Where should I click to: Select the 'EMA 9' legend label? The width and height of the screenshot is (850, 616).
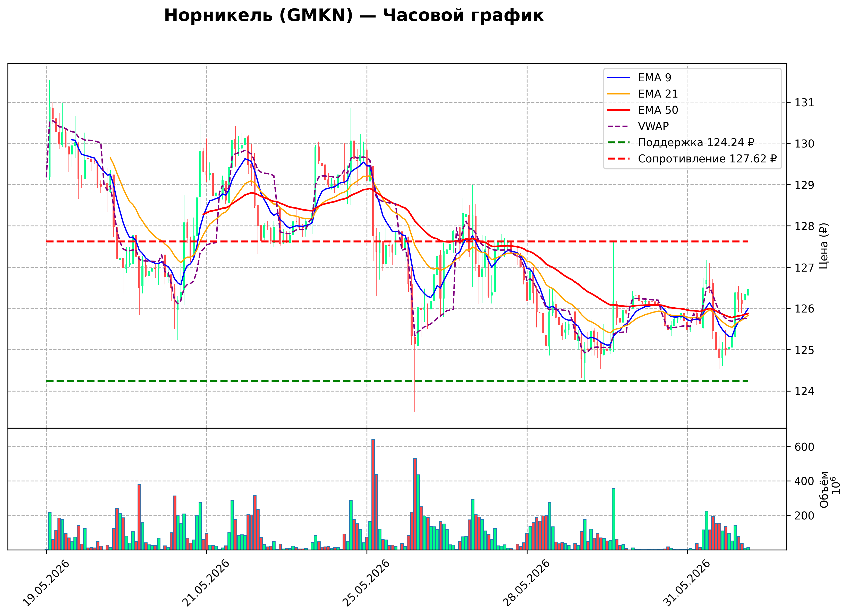(654, 77)
